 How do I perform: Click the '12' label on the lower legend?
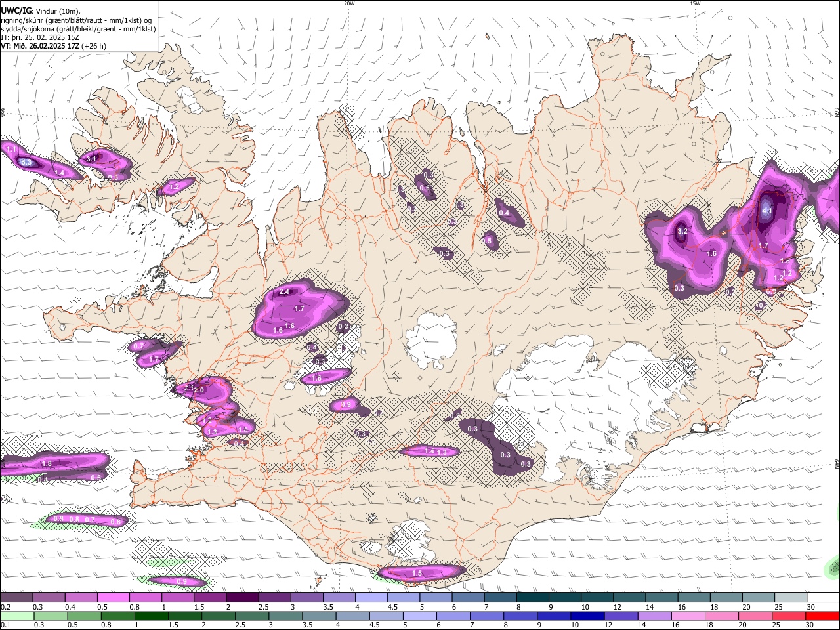click(x=608, y=625)
